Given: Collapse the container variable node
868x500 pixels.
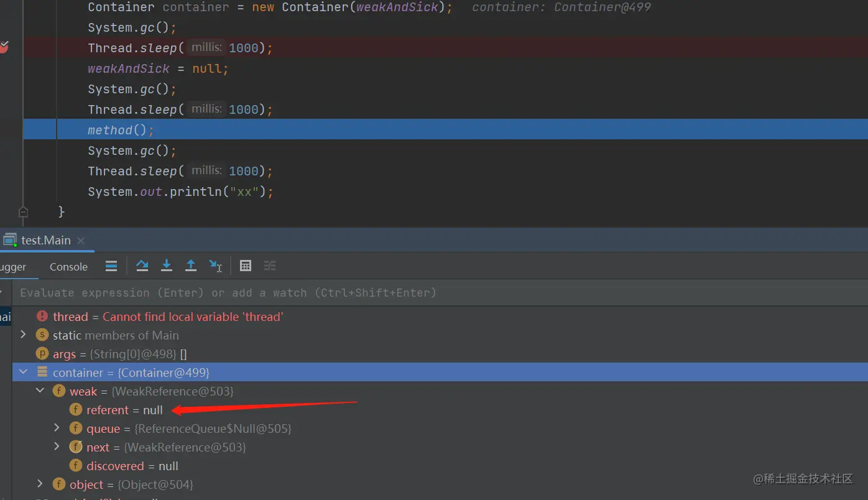Looking at the screenshot, I should (x=24, y=372).
